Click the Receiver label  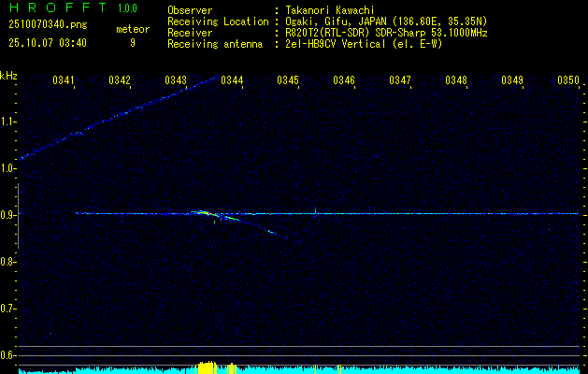click(x=190, y=33)
